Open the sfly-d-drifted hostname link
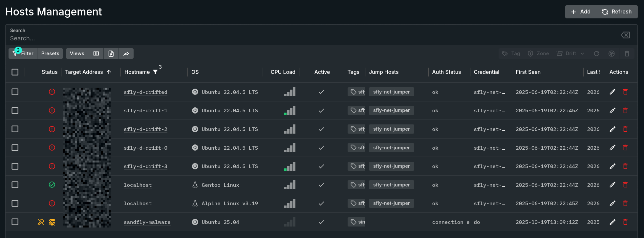This screenshot has height=238, width=644. tap(145, 92)
